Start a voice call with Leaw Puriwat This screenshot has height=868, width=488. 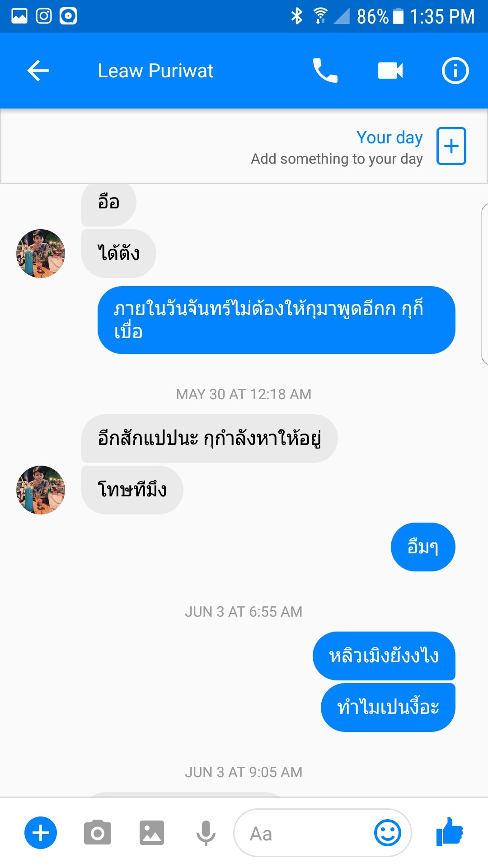pos(325,71)
